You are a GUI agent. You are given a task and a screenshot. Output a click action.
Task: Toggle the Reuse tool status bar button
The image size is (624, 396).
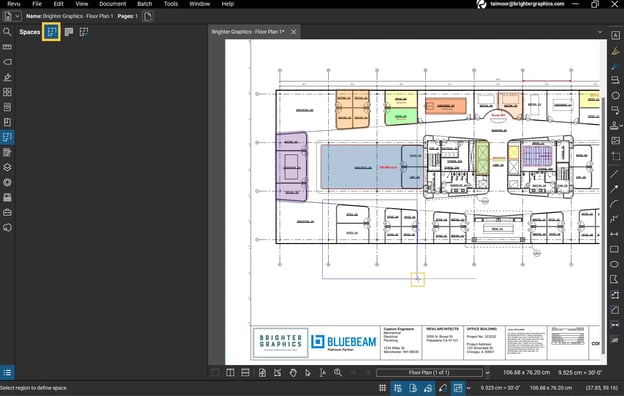click(x=443, y=388)
